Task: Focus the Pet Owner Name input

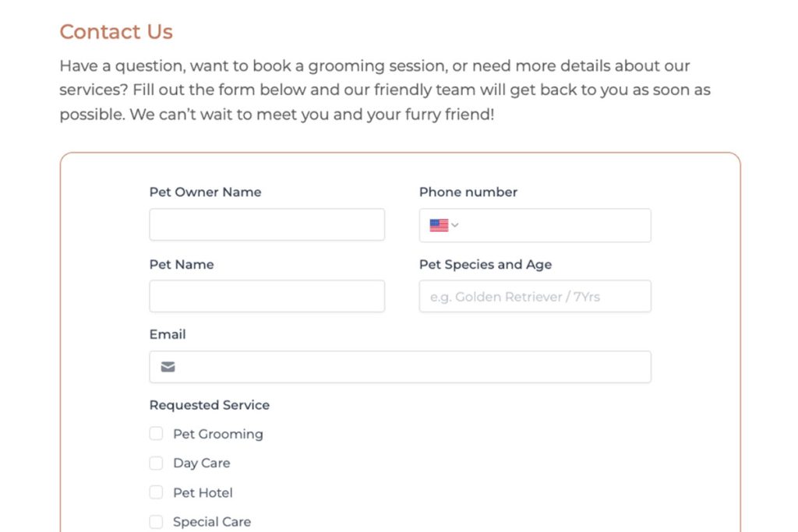Action: (267, 224)
